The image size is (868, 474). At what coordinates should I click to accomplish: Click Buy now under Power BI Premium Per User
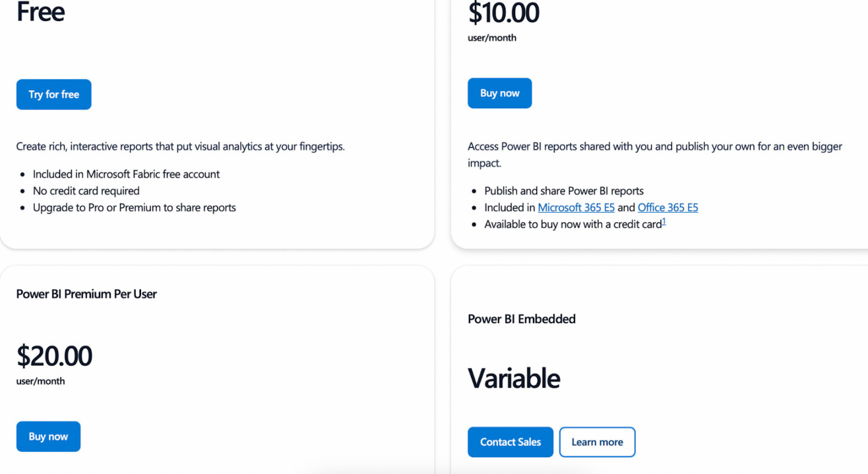[48, 436]
